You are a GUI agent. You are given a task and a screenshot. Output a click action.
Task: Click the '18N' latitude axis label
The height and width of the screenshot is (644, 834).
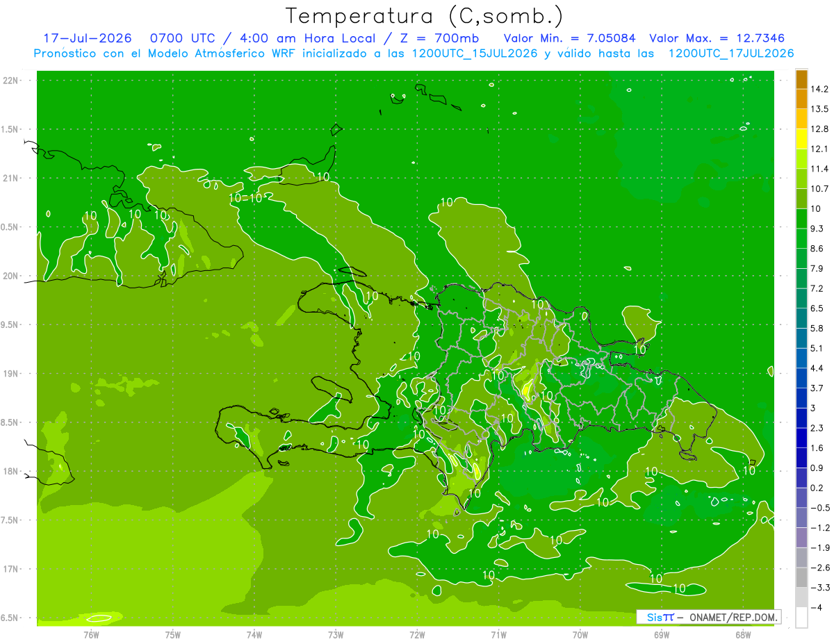(x=12, y=471)
